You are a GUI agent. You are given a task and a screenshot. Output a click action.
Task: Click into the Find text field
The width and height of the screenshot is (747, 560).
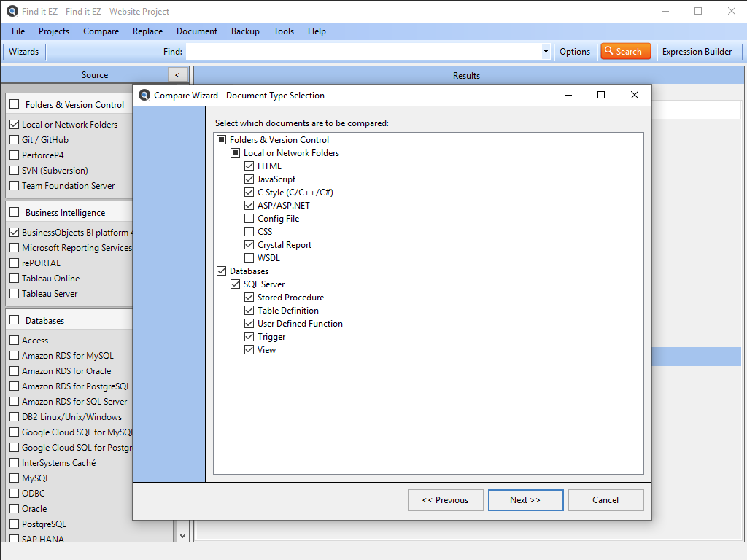(363, 52)
